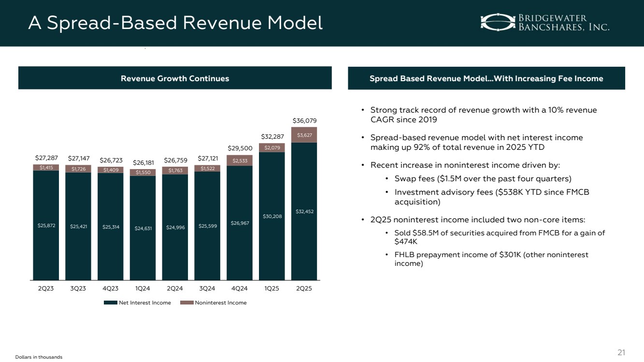The image size is (644, 362).
Task: Select the $36,079 total label
Action: click(x=304, y=120)
